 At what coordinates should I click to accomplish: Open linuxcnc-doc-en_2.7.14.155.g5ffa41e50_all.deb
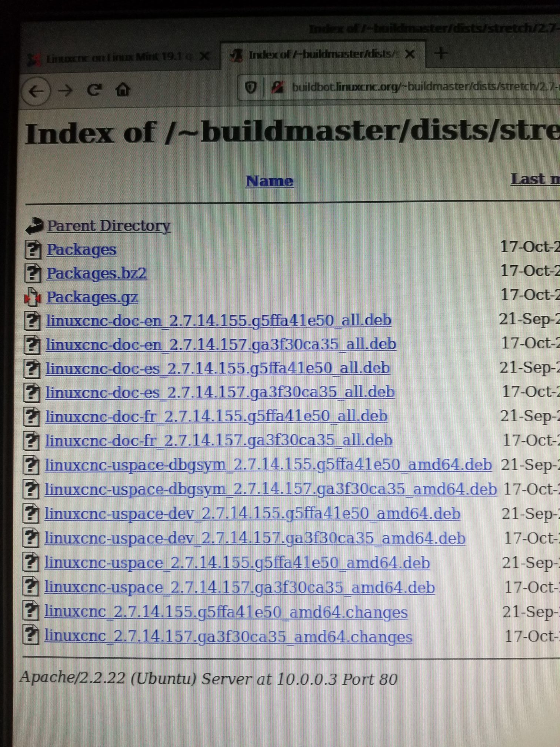click(219, 320)
